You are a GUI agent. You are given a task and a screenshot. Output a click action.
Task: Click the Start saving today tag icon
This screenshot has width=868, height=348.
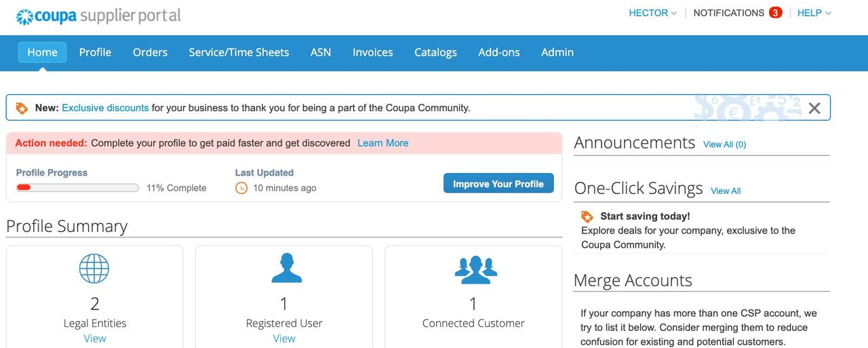tap(587, 216)
